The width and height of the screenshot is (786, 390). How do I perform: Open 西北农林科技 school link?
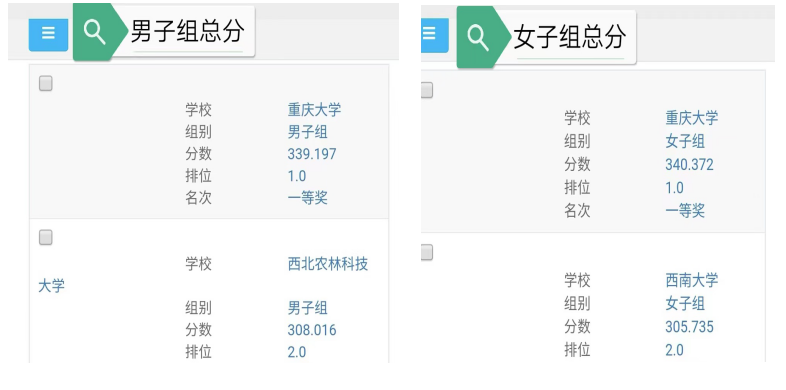click(328, 264)
